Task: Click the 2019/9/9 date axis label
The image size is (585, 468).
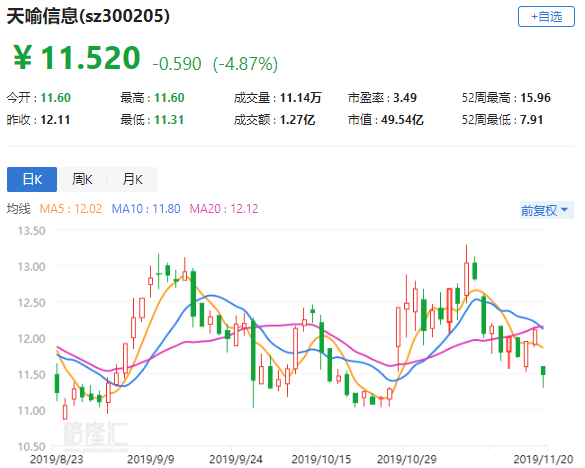Action: 151,459
